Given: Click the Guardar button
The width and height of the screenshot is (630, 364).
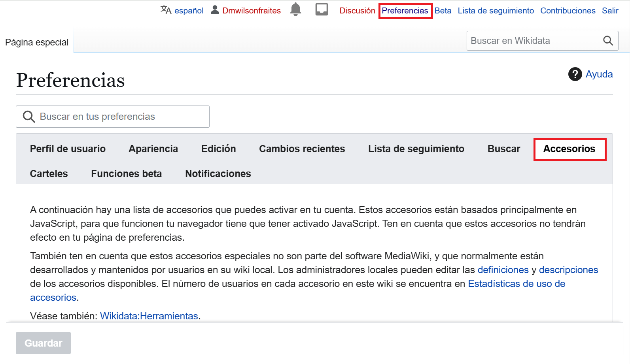Looking at the screenshot, I should (x=43, y=343).
